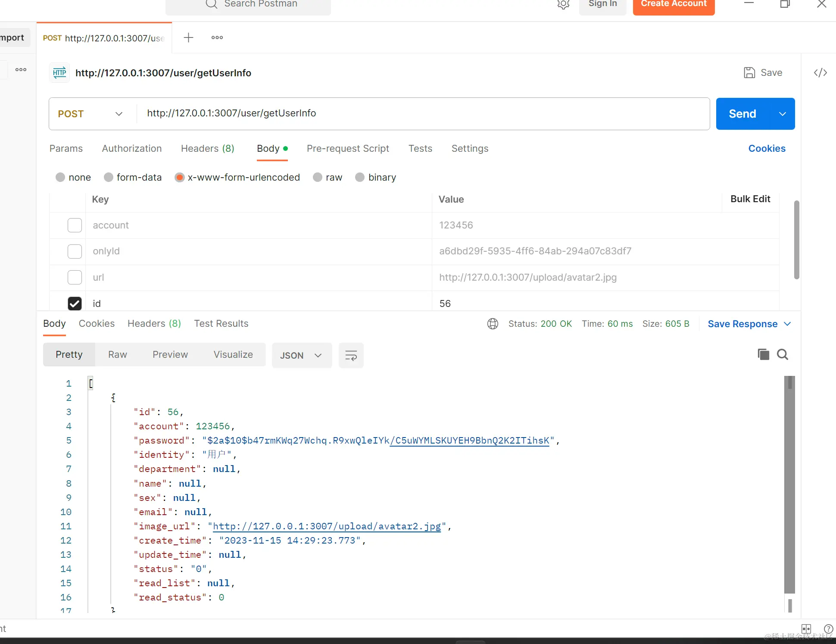Switch response view to Raw
This screenshot has width=836, height=644.
[117, 354]
